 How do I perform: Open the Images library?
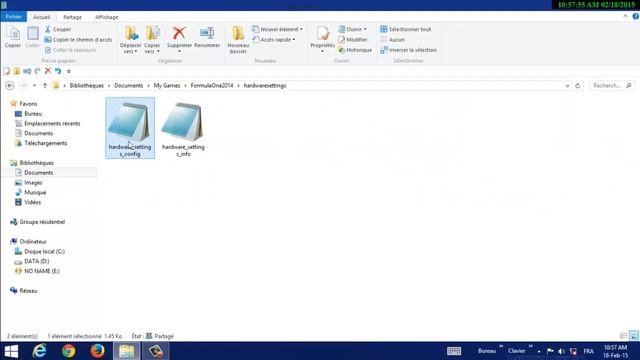(28, 182)
